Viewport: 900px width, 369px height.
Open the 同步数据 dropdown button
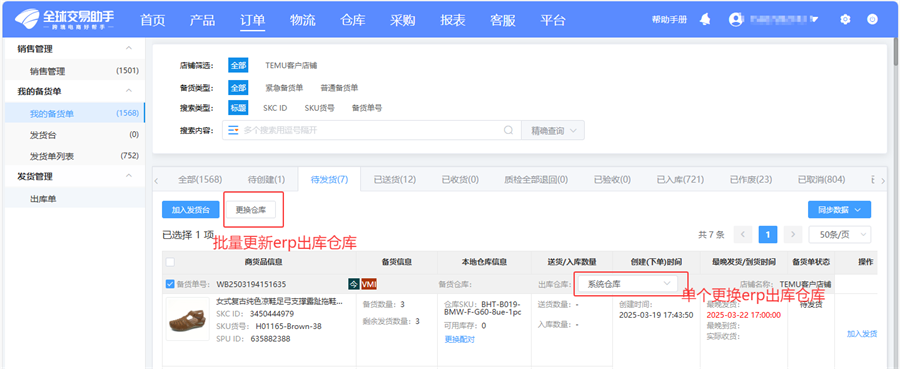click(840, 209)
